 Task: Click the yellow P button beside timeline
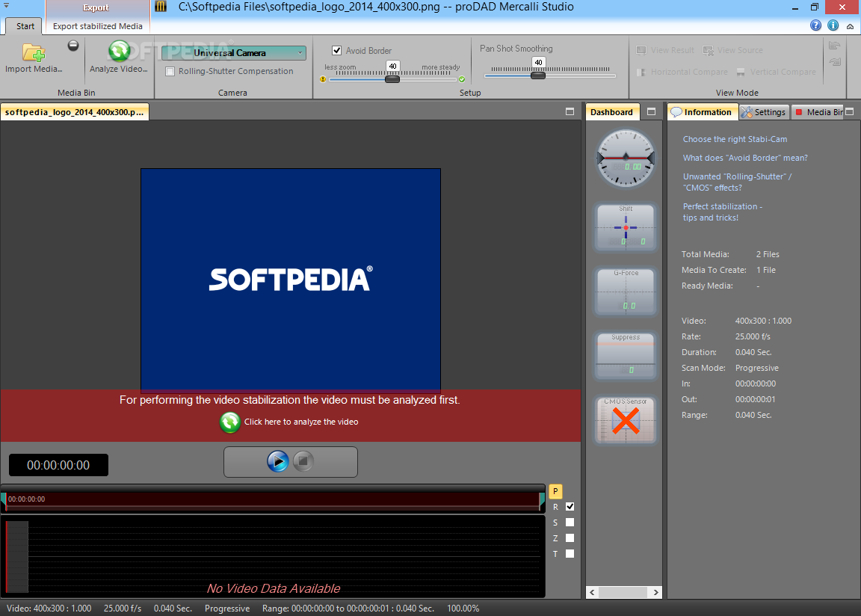coord(555,491)
